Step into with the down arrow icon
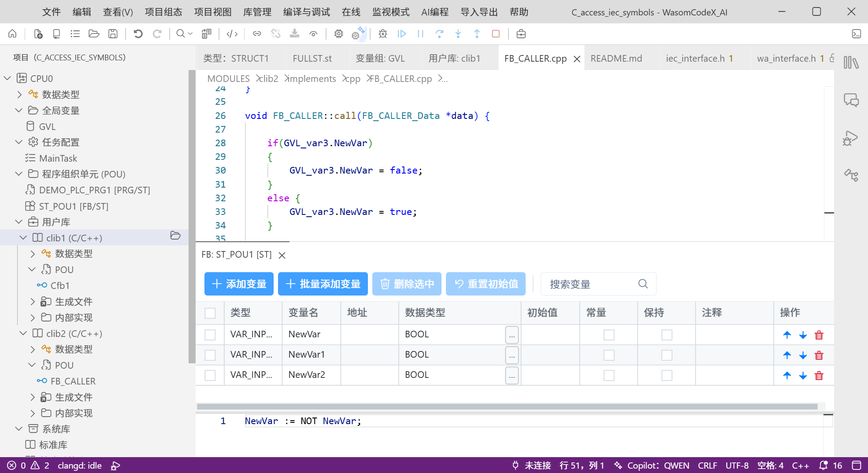868x473 pixels. click(458, 34)
